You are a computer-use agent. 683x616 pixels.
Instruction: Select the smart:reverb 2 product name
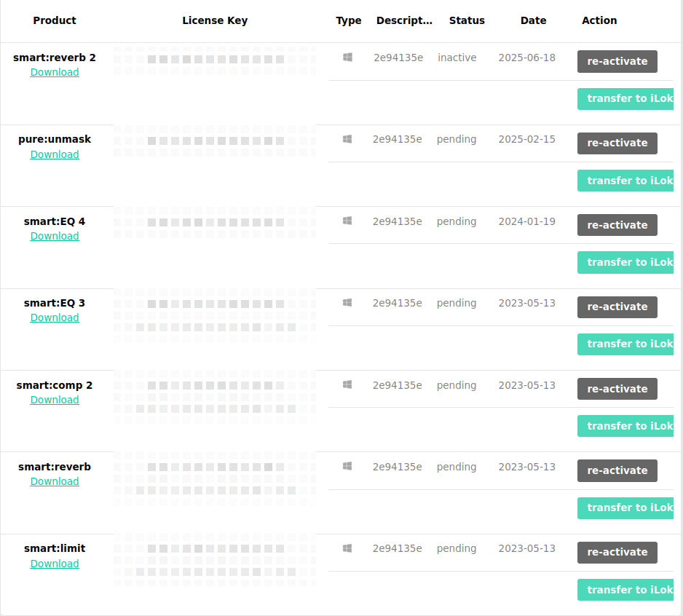point(55,58)
